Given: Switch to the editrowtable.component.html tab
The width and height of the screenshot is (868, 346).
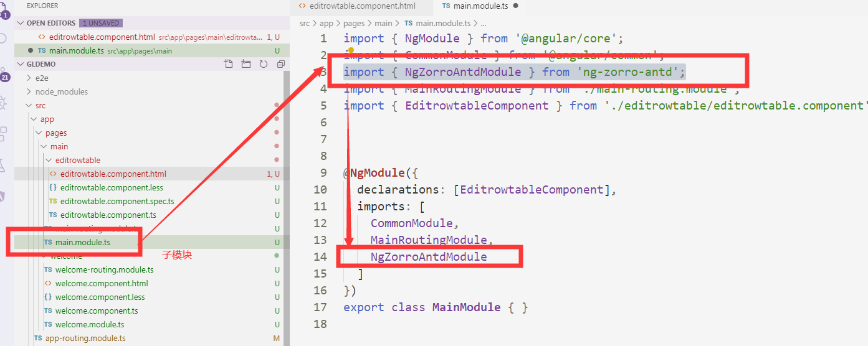Looking at the screenshot, I should [362, 6].
